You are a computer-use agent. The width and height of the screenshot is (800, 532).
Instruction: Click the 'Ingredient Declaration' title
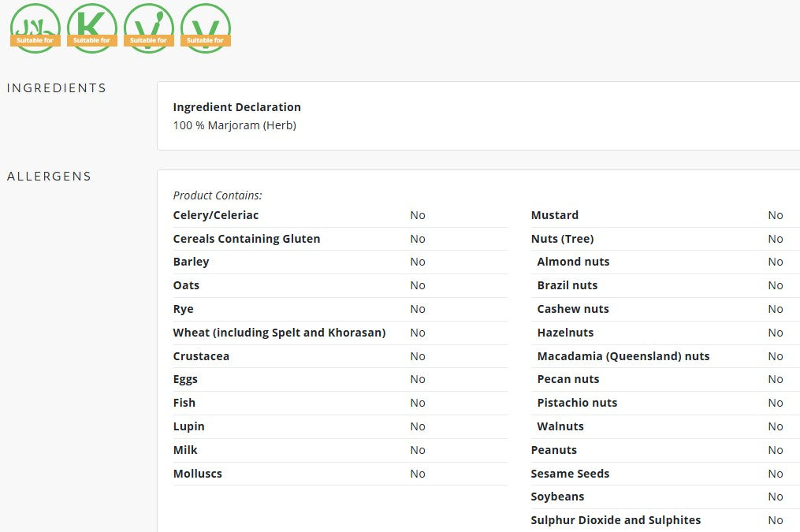point(236,107)
